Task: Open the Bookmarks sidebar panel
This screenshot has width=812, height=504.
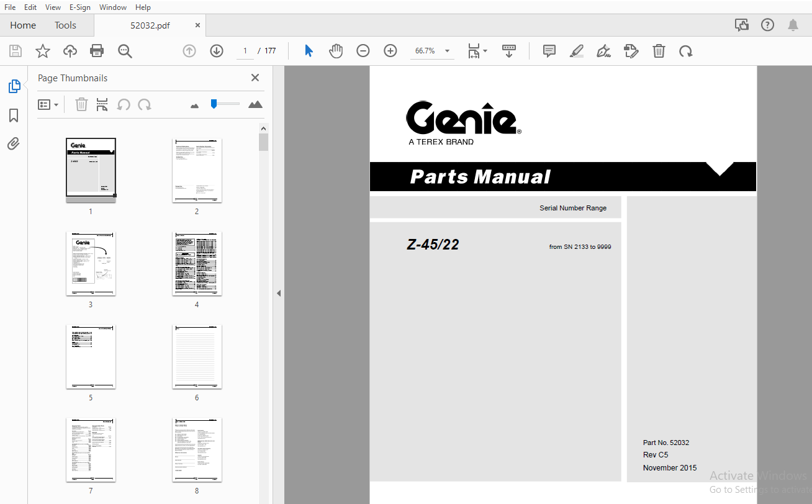Action: tap(14, 115)
